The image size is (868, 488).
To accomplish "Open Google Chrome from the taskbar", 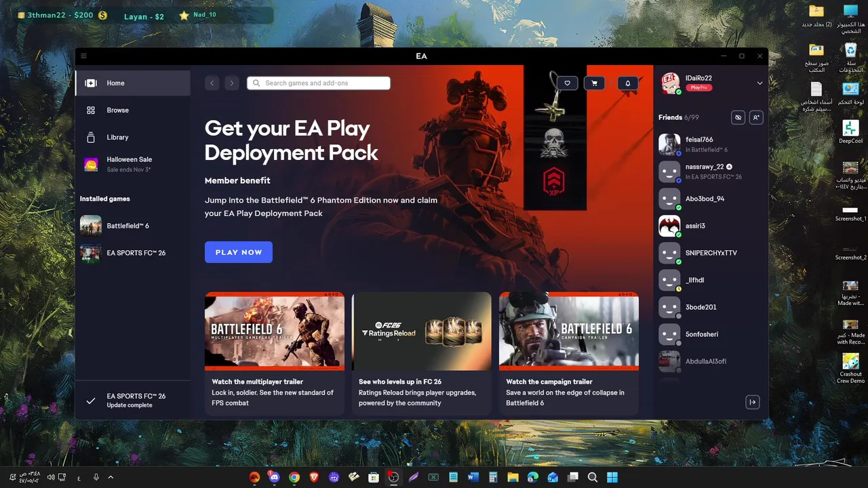I will pos(294,477).
